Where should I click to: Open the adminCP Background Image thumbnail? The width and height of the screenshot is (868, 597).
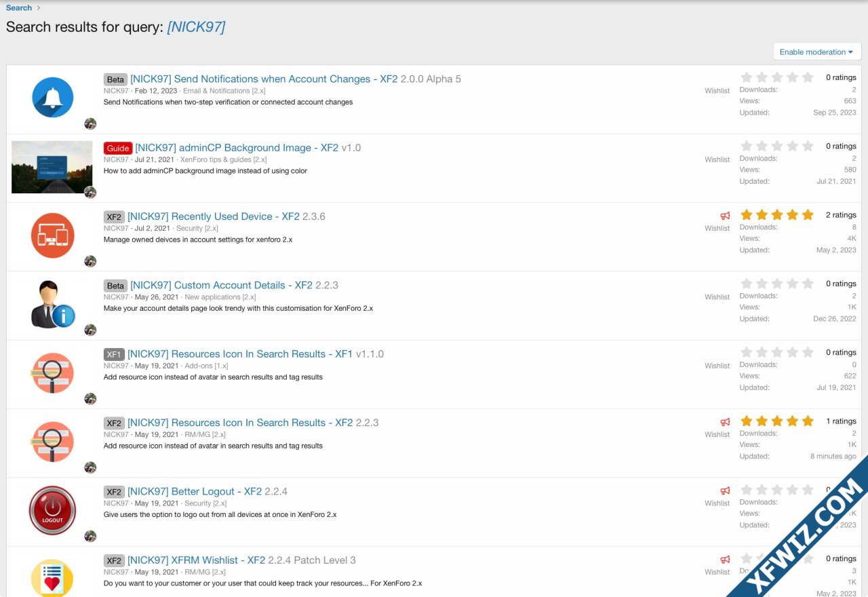pyautogui.click(x=52, y=167)
